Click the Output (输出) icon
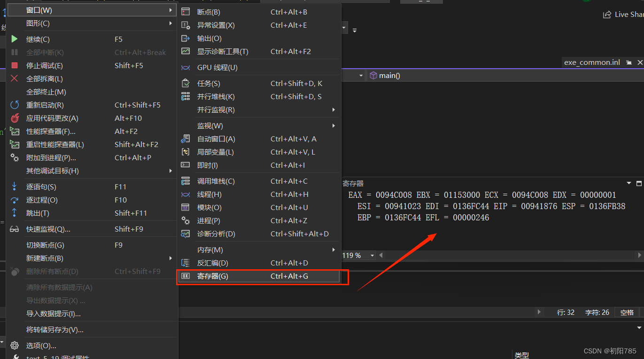The height and width of the screenshot is (359, 644). (x=186, y=38)
